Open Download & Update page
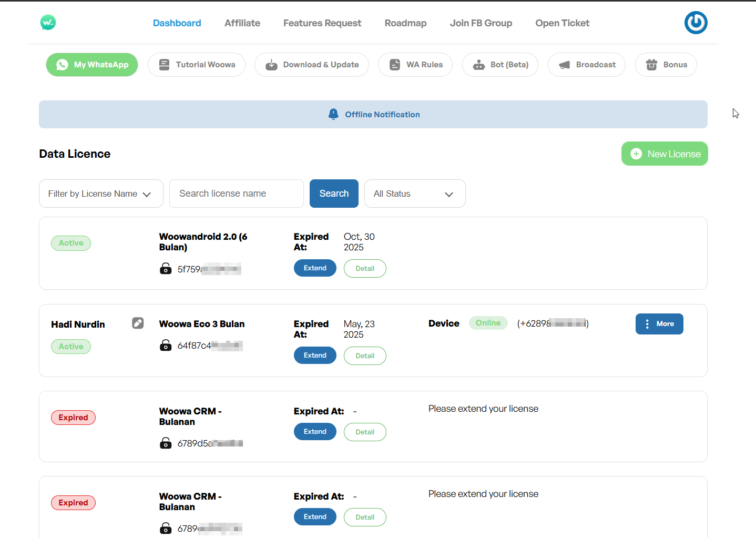The width and height of the screenshot is (756, 538). pyautogui.click(x=312, y=65)
